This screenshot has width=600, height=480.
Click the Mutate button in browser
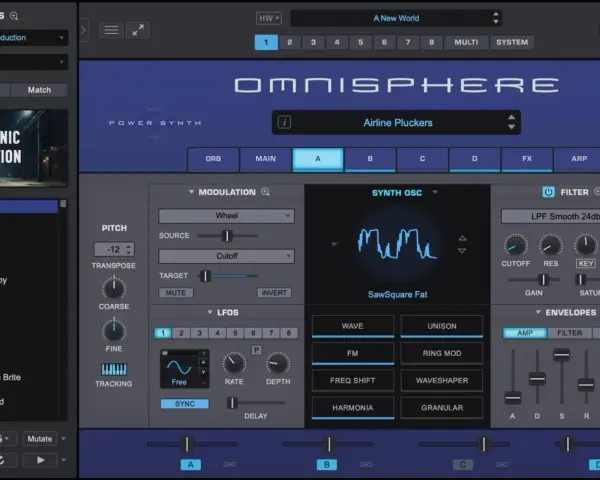(x=40, y=439)
